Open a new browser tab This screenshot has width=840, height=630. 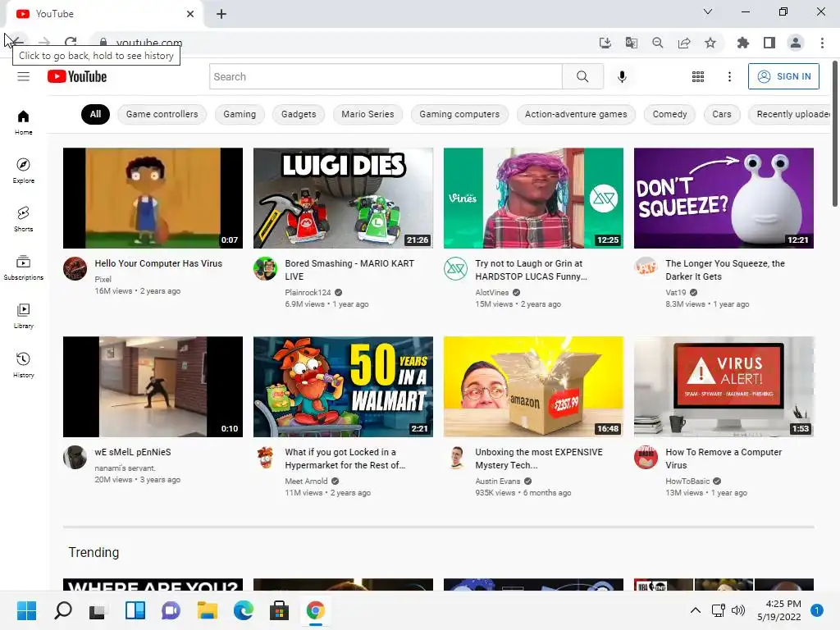pos(221,14)
